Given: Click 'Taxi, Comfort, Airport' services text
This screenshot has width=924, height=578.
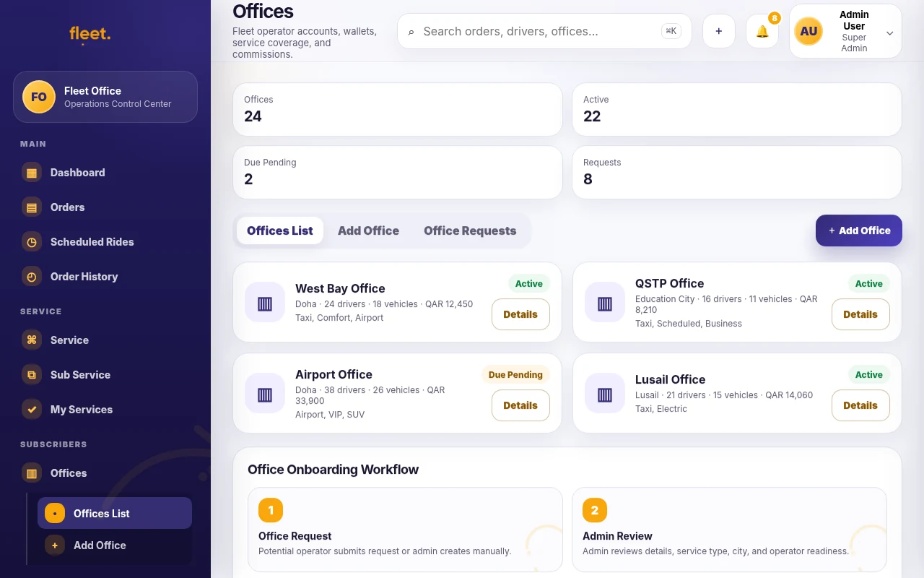Looking at the screenshot, I should tap(339, 318).
